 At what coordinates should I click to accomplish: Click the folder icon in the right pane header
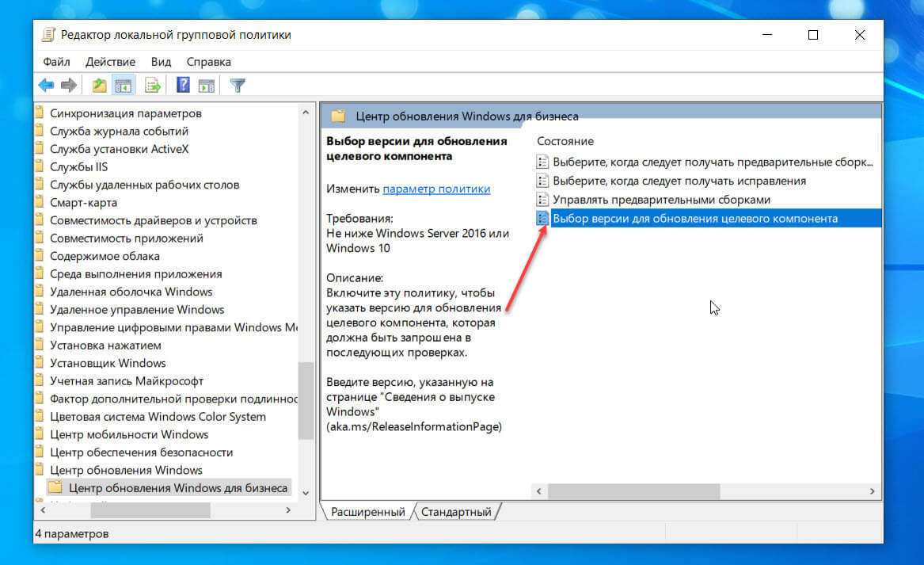tap(338, 116)
